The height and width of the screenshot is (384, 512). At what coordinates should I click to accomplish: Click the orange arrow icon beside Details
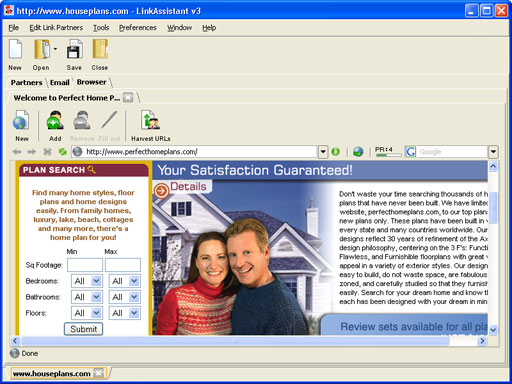coord(161,191)
